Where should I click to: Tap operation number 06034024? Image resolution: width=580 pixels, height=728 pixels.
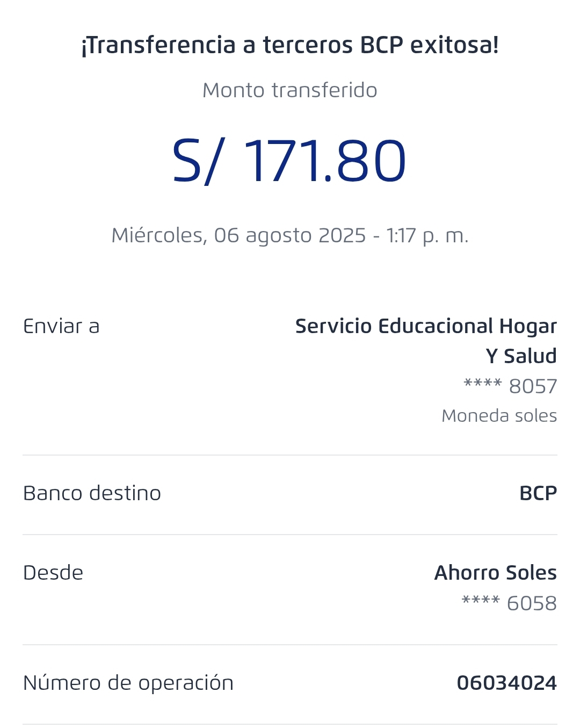click(506, 683)
